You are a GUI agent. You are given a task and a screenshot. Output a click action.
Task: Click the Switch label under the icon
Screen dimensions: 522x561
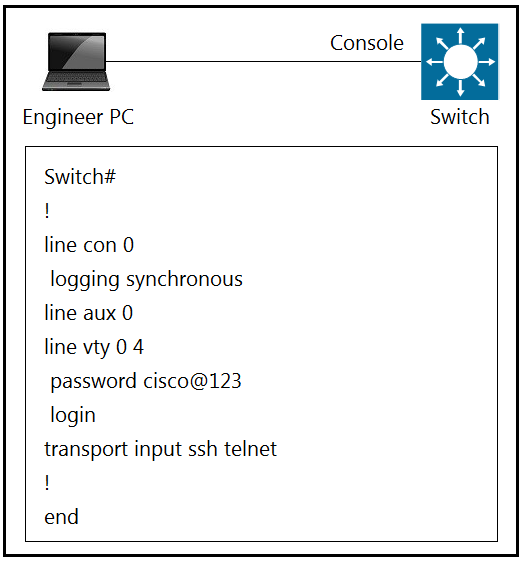coord(460,117)
